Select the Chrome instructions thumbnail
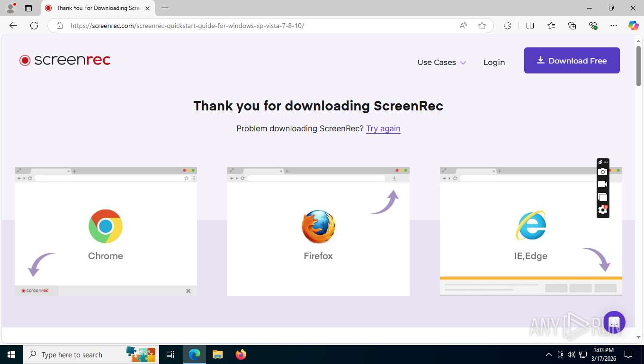 pyautogui.click(x=106, y=231)
